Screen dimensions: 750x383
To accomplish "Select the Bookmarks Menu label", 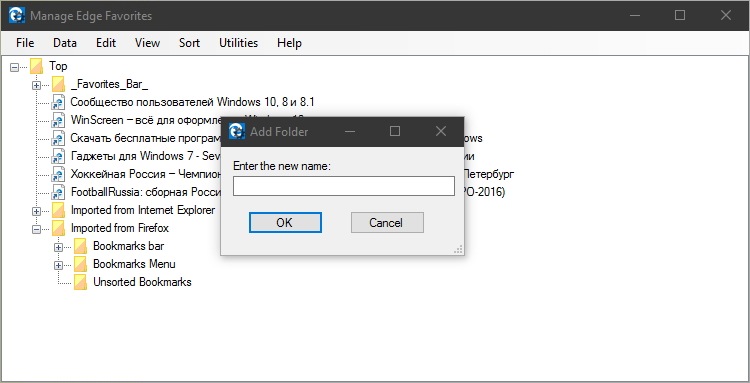I will point(134,264).
